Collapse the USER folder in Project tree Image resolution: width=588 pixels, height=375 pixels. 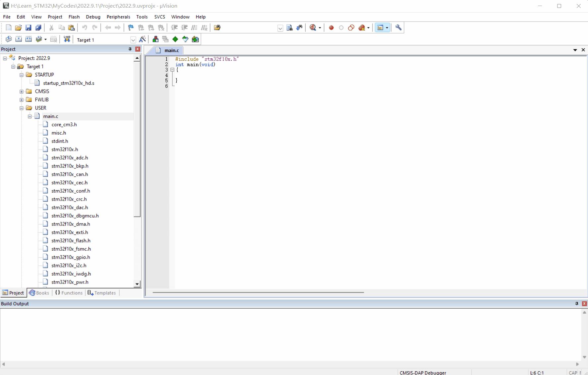21,108
